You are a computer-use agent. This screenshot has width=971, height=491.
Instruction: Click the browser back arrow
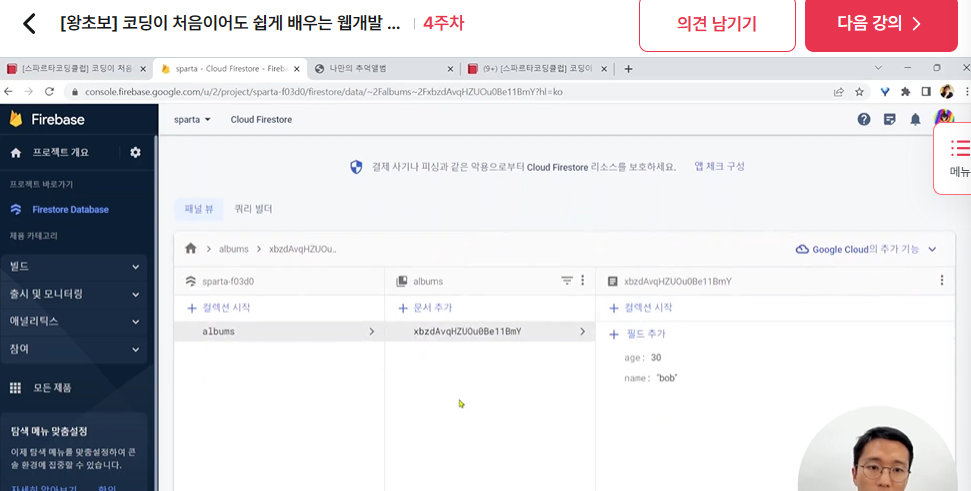pos(8,92)
